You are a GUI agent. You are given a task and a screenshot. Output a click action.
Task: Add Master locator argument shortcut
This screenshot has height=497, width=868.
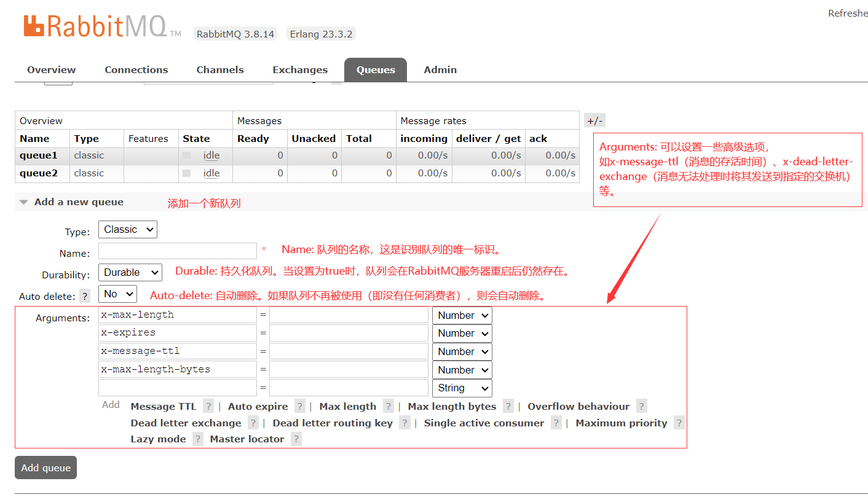click(x=247, y=439)
